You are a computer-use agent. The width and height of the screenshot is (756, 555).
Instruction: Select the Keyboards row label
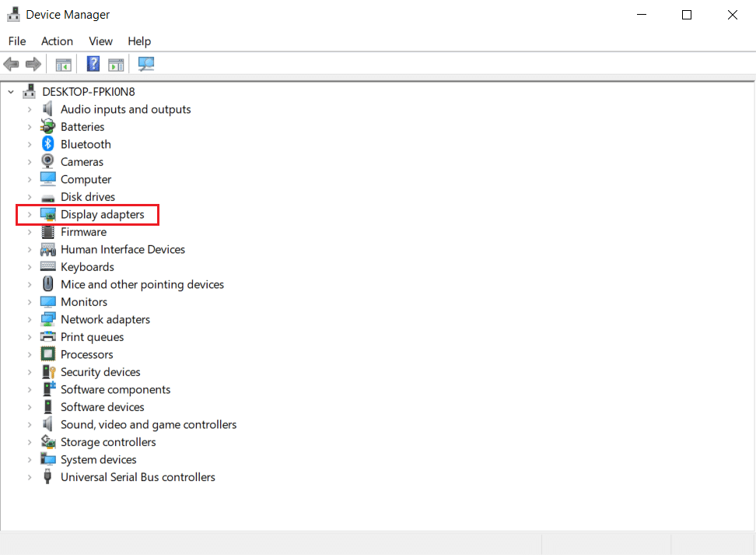(x=87, y=267)
